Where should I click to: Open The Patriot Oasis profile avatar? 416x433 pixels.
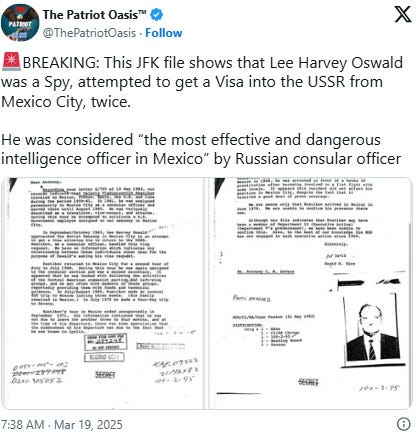point(20,22)
